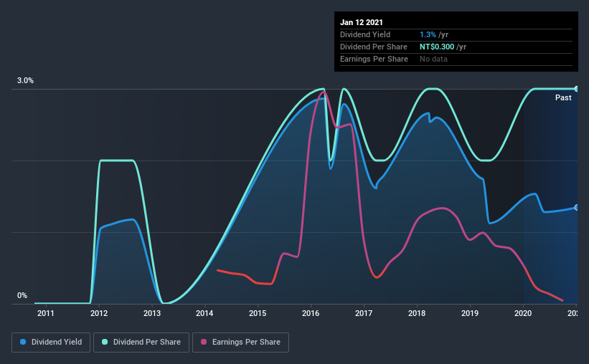Click the 2015 x-axis label
The height and width of the screenshot is (364, 589).
[x=258, y=313]
